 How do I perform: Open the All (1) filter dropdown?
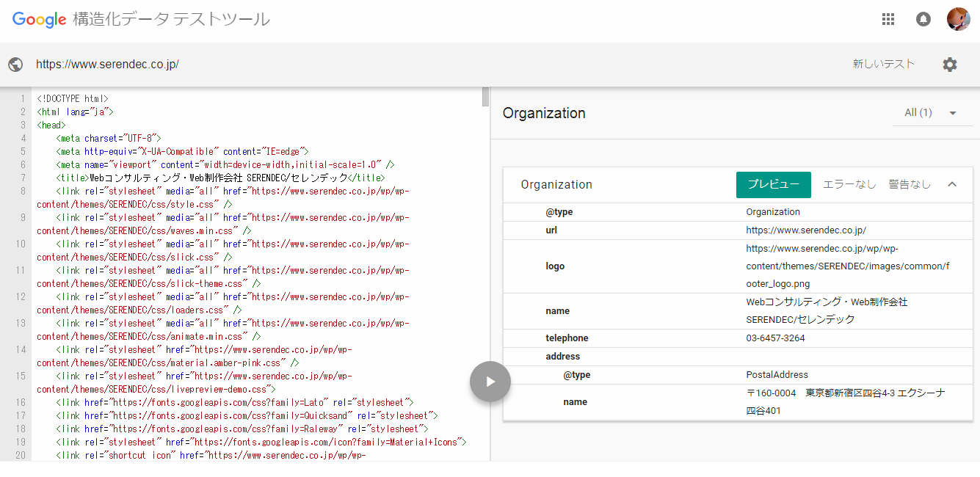(x=932, y=113)
